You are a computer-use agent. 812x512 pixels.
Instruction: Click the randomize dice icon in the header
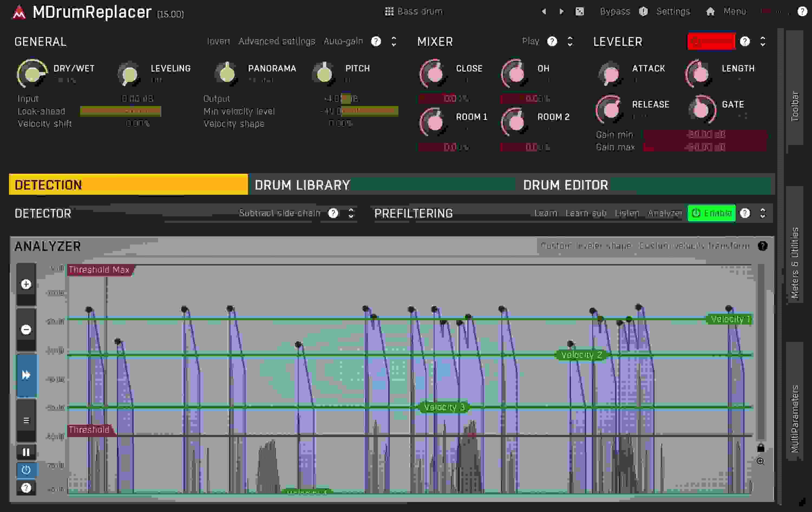tap(580, 11)
